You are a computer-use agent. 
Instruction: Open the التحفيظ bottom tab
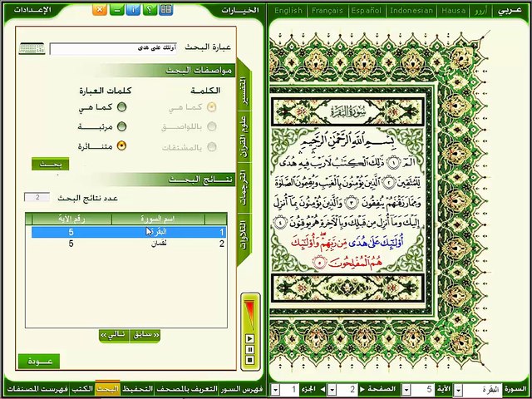(x=137, y=389)
